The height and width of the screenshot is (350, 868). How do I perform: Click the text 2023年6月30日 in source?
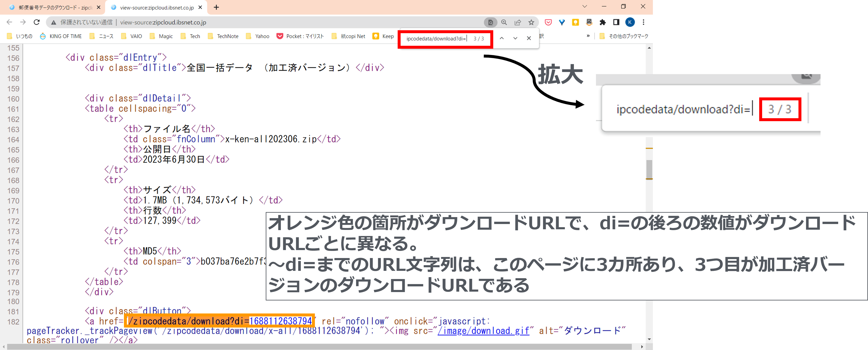[174, 159]
